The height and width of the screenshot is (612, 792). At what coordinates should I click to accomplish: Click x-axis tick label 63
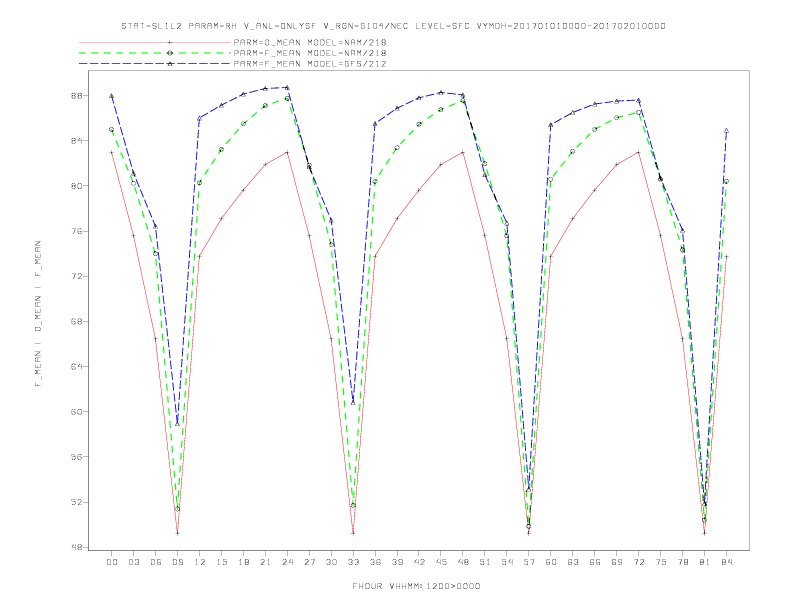573,562
